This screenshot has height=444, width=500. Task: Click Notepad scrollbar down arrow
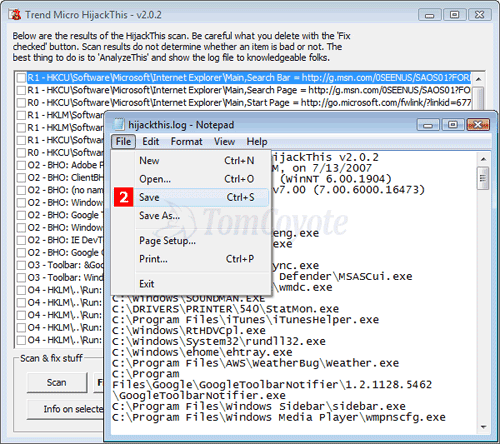(483, 427)
